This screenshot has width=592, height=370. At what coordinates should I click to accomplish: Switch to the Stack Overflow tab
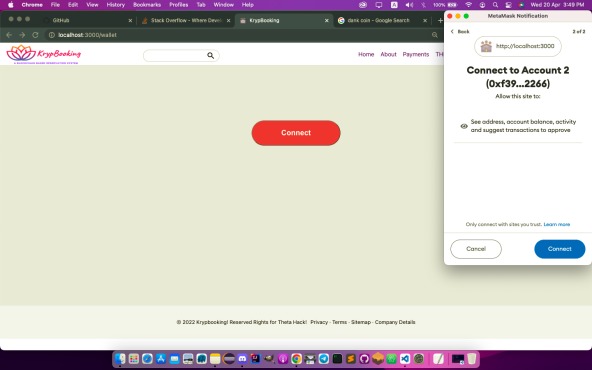[x=185, y=20]
